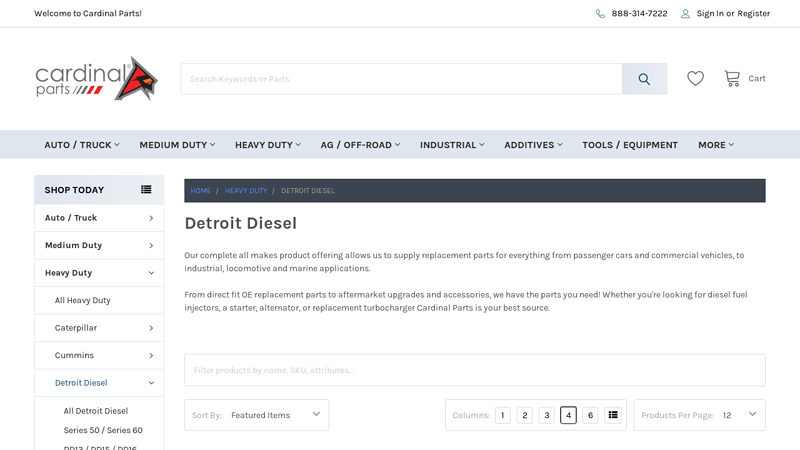This screenshot has height=450, width=800.
Task: Open the Sort By Featured Items dropdown
Action: [257, 415]
